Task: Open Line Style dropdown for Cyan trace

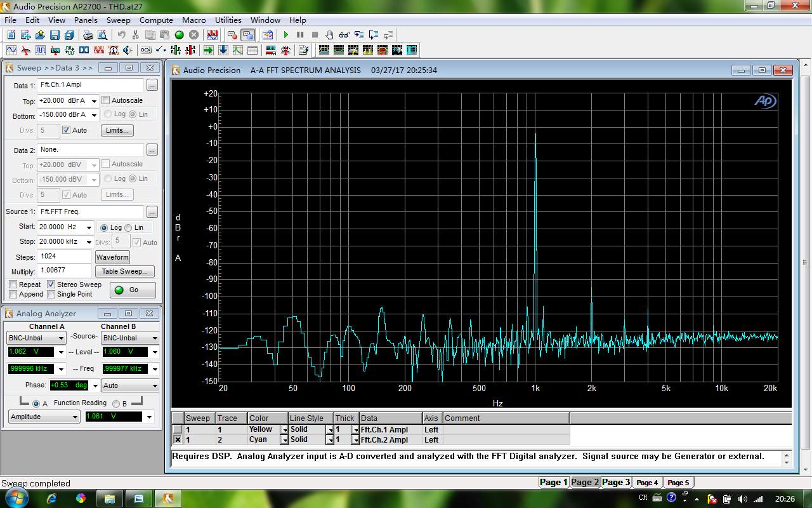Action: tap(330, 440)
